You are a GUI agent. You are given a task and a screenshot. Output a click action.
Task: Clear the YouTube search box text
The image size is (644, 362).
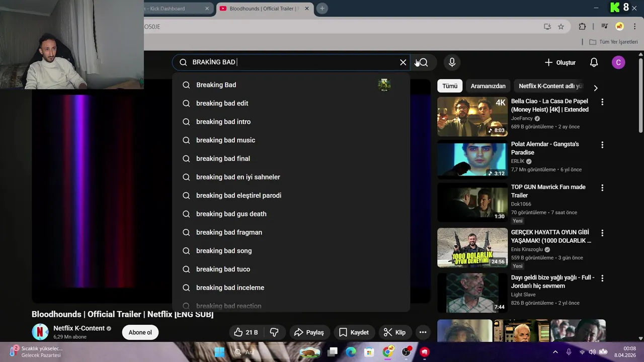403,62
